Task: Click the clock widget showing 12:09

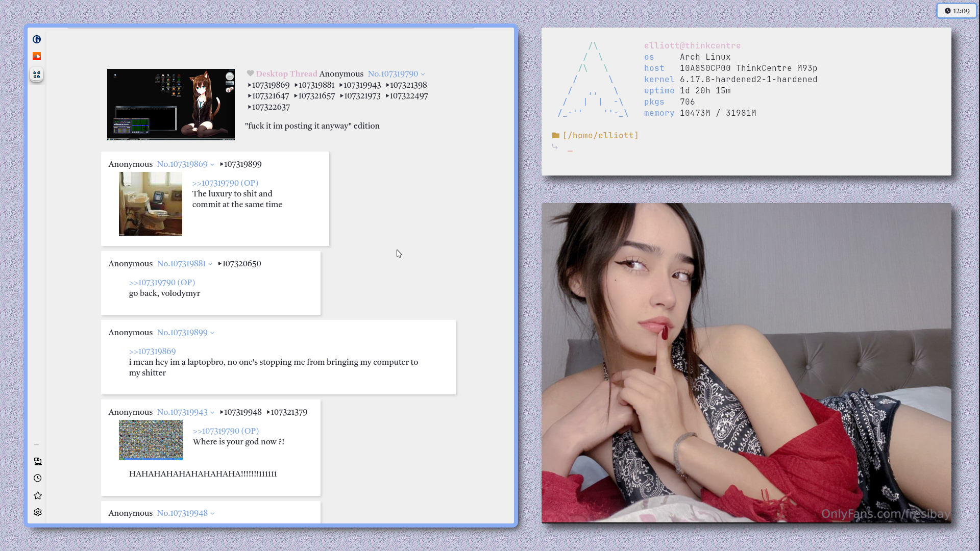Action: [957, 11]
